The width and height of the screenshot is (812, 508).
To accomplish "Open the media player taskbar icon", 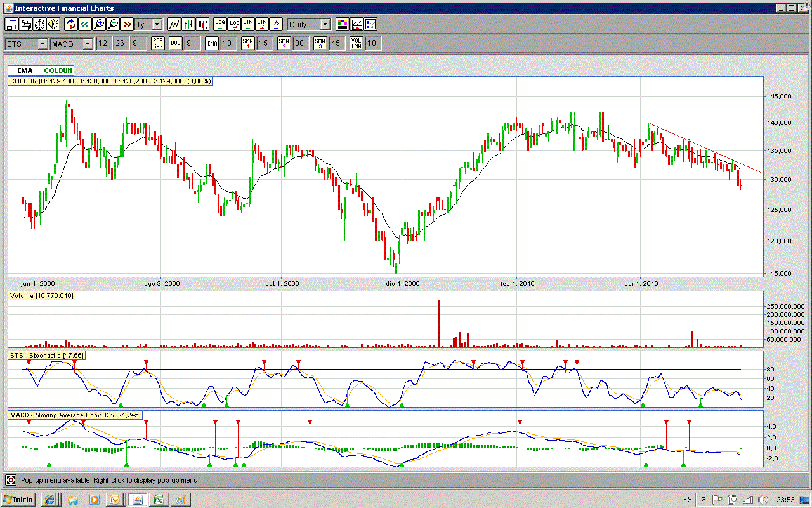I will coord(94,500).
